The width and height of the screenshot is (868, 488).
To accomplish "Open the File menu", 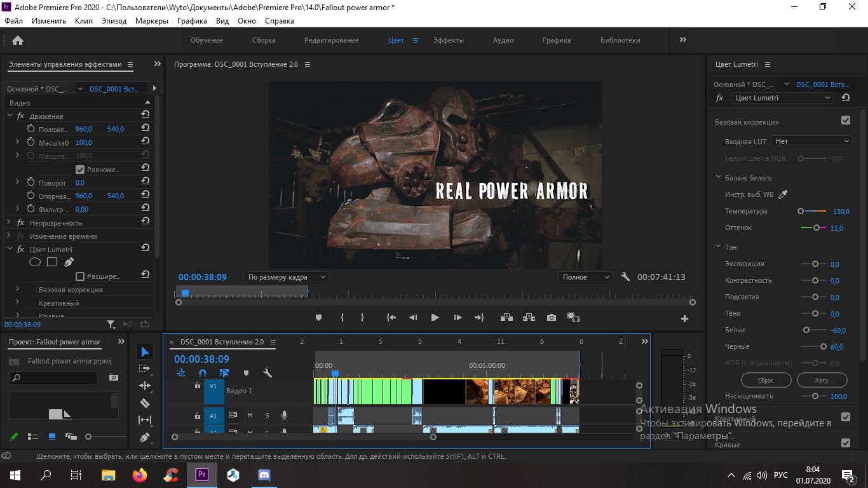I will [13, 21].
